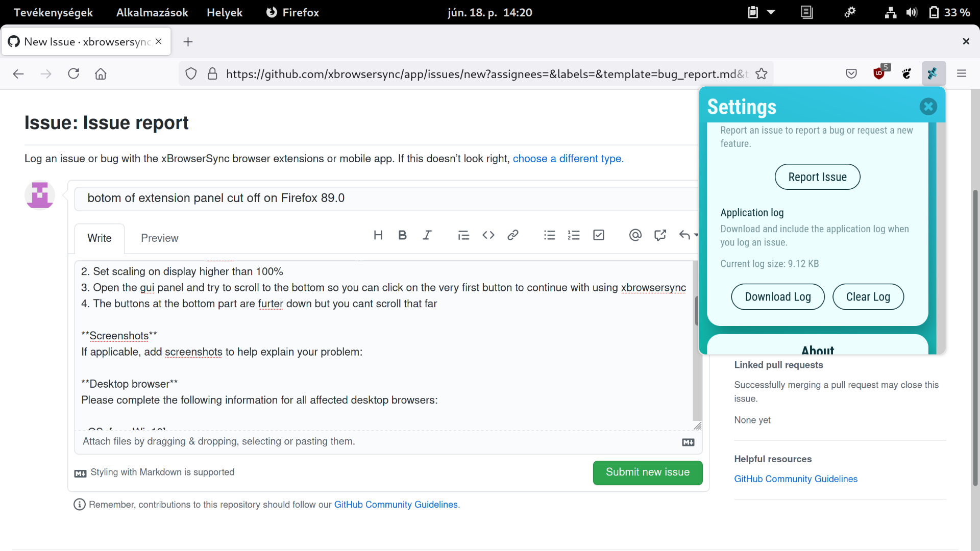980x551 pixels.
Task: Insert a code snippet
Action: click(x=488, y=235)
